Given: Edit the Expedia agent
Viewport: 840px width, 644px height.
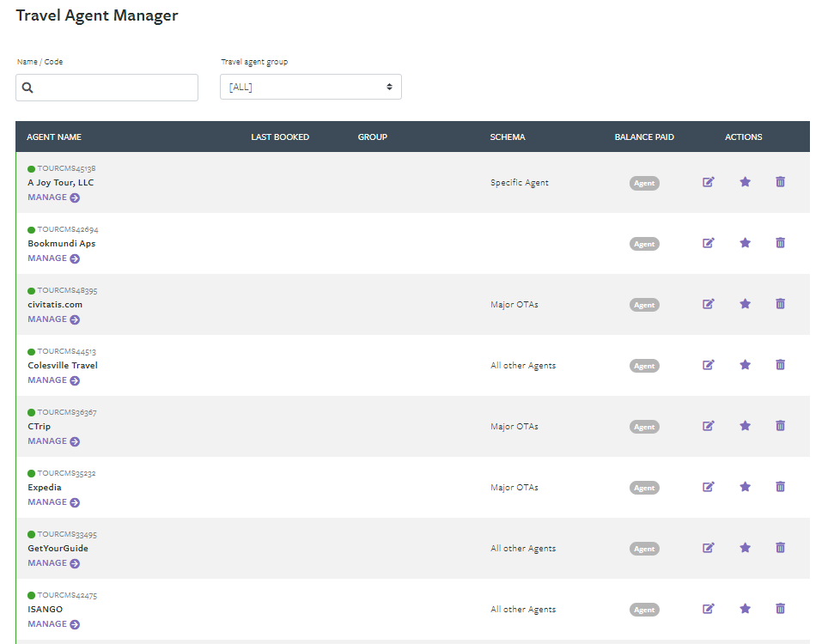Looking at the screenshot, I should pyautogui.click(x=709, y=488).
